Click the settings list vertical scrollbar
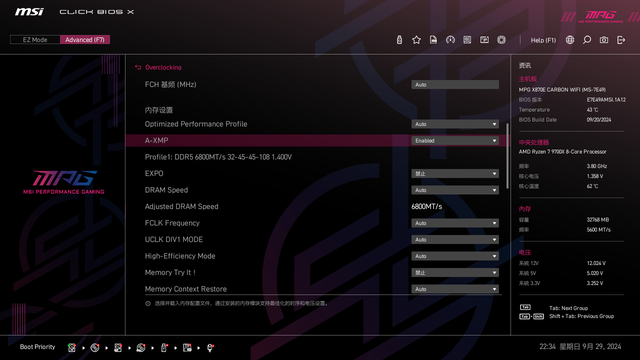The width and height of the screenshot is (640, 360). (507, 156)
